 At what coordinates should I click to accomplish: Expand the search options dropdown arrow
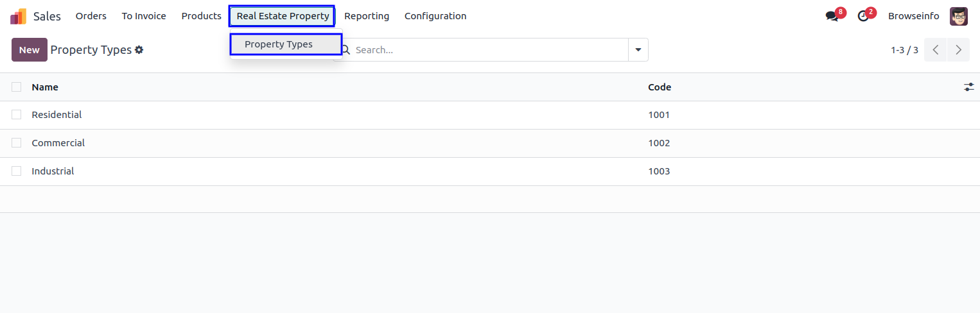click(638, 50)
